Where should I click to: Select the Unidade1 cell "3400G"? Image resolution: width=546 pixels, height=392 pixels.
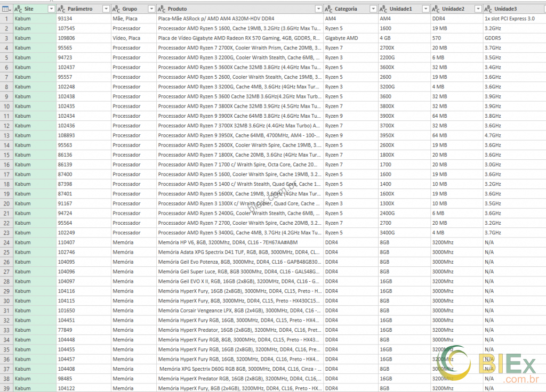pyautogui.click(x=404, y=233)
